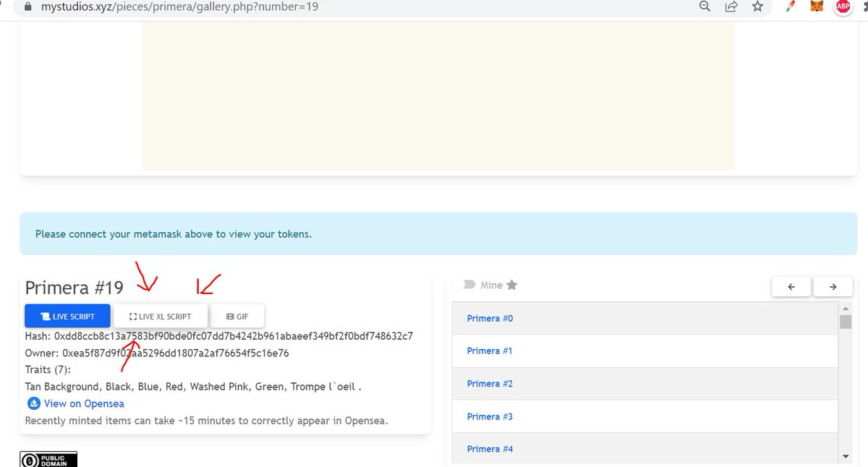Click the share page icon
Screen dimensions: 868x467
731,7
